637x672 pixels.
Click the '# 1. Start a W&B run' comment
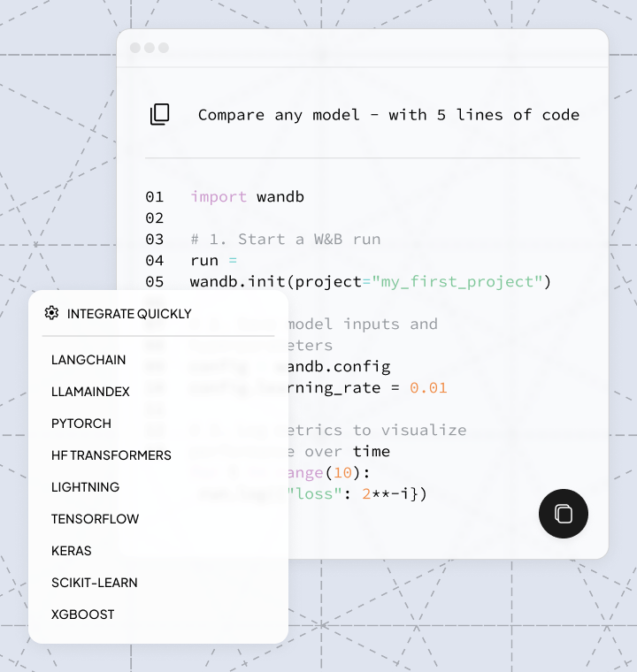(285, 239)
